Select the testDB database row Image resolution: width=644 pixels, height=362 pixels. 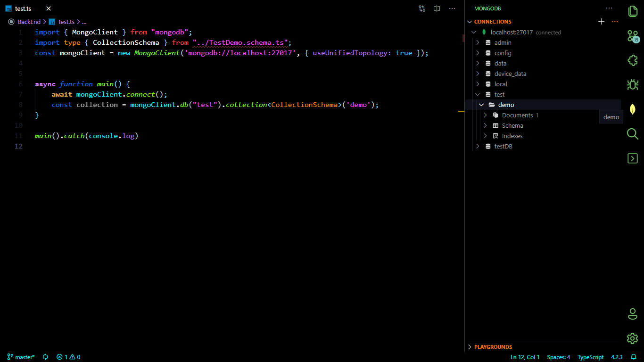[x=543, y=146]
